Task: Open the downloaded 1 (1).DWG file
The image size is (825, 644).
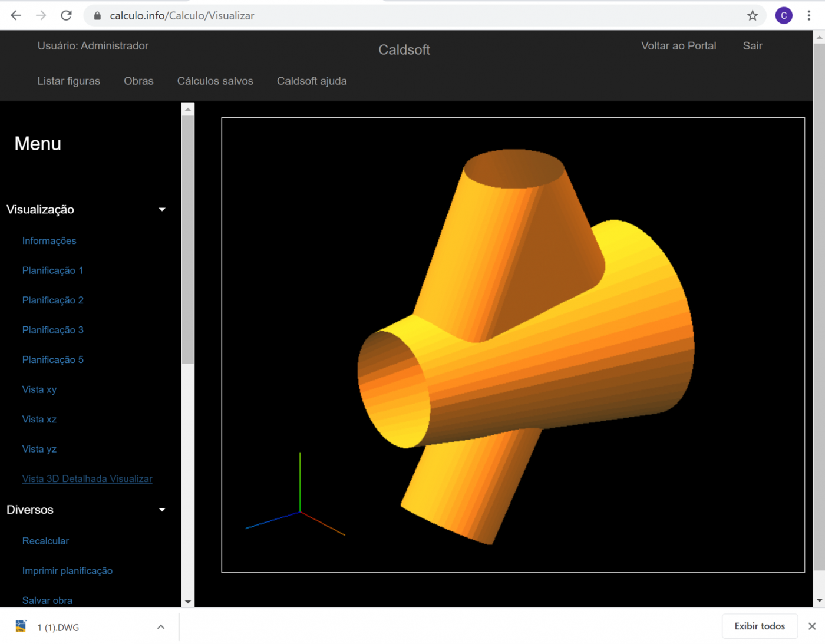Action: (58, 628)
